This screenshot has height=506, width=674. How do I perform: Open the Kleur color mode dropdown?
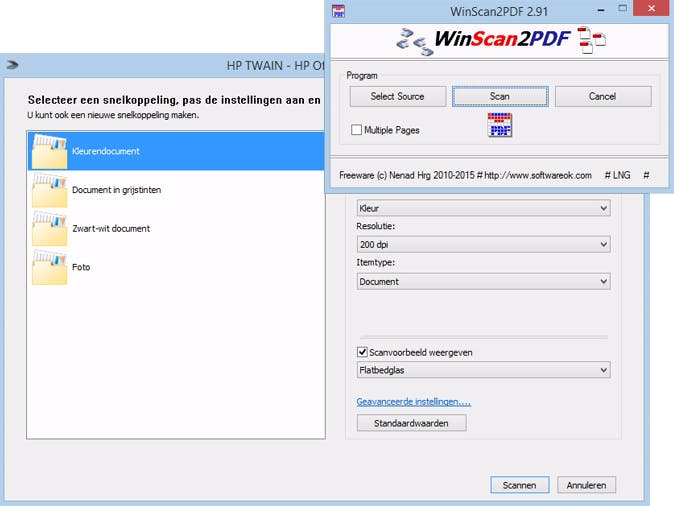point(484,208)
